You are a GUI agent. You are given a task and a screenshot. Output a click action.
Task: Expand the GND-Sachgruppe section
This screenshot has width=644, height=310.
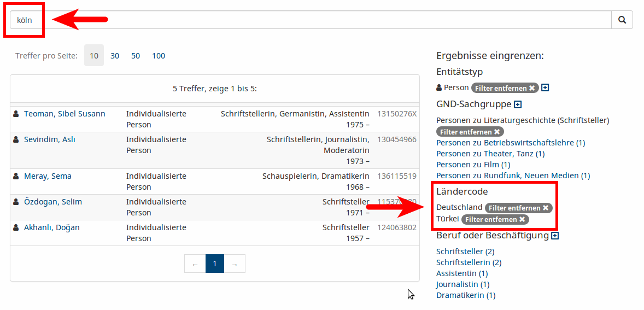tap(518, 104)
